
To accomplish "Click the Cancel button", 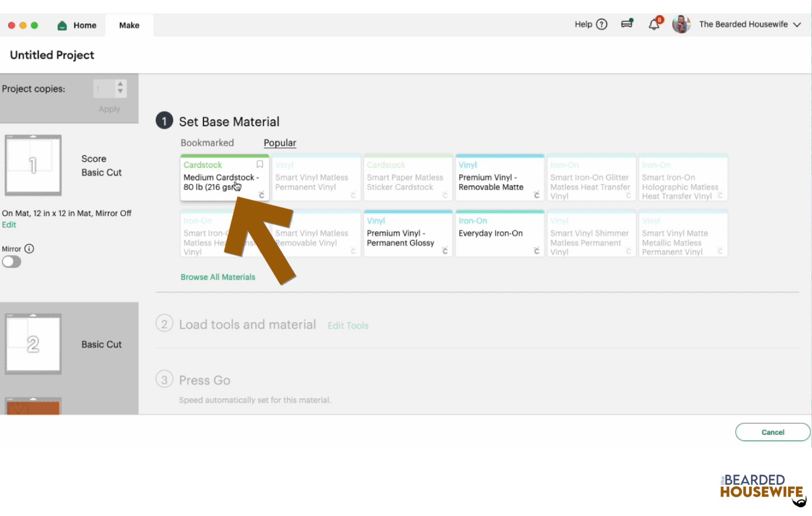I will 772,432.
